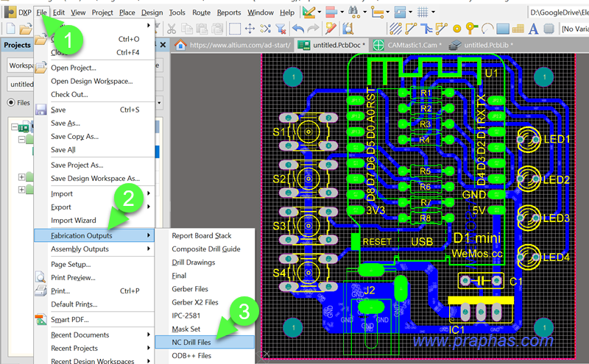
Task: Select the Interactive Routing tool
Action: click(x=411, y=29)
